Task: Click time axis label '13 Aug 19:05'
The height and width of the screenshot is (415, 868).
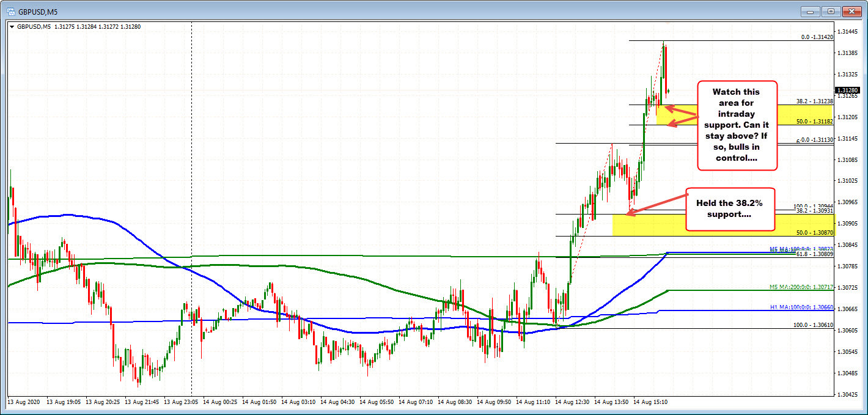Action: point(65,402)
